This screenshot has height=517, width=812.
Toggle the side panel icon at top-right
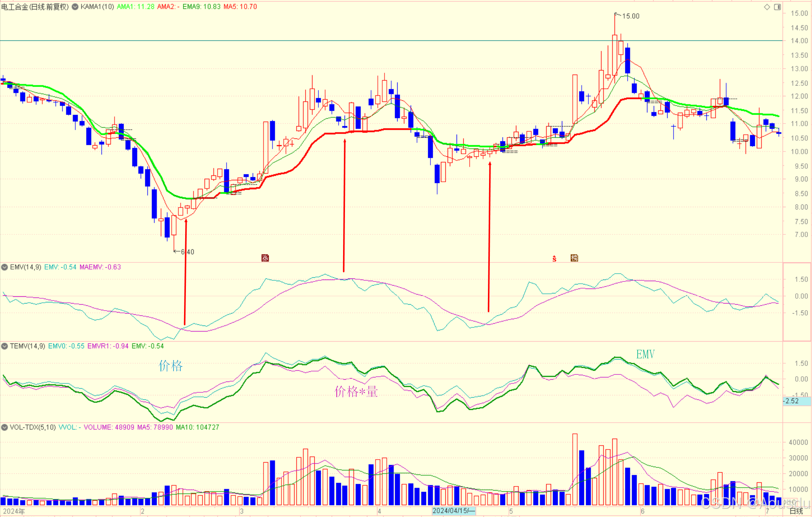(777, 7)
